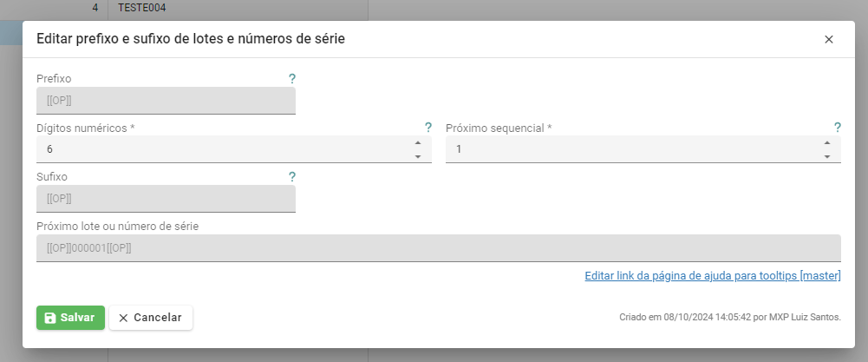The width and height of the screenshot is (868, 362).
Task: Open the Sufixo help tooltip icon
Action: 292,176
